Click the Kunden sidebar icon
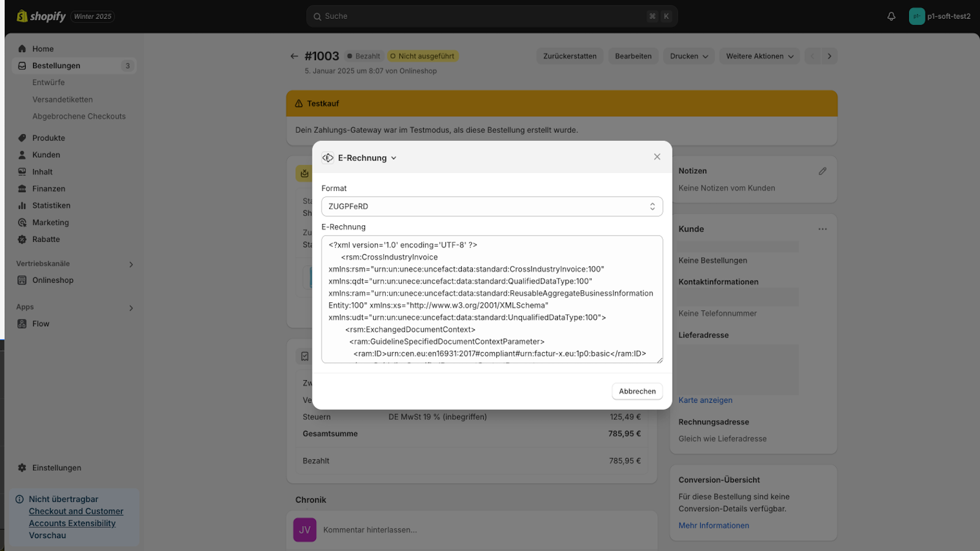 click(22, 154)
